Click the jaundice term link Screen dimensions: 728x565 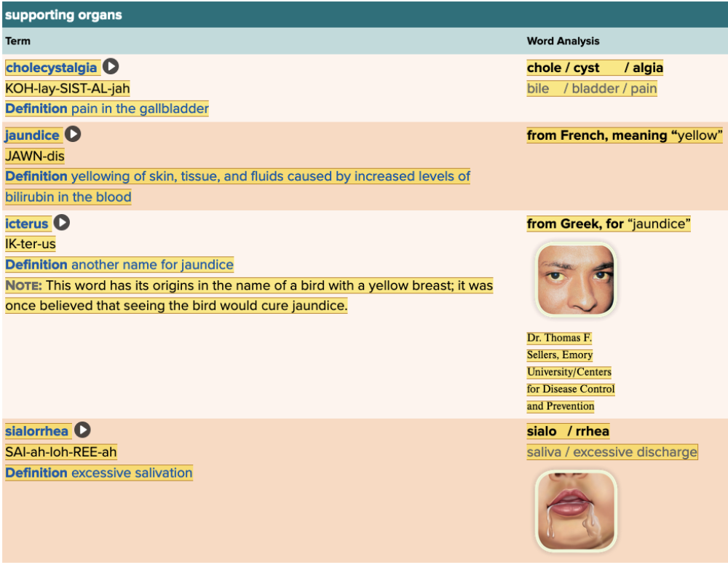[33, 135]
